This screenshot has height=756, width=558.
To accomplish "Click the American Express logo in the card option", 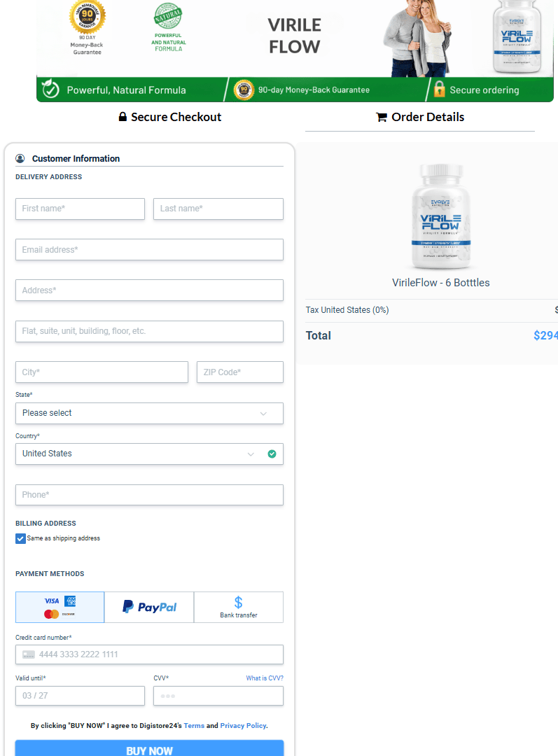I will [x=70, y=601].
